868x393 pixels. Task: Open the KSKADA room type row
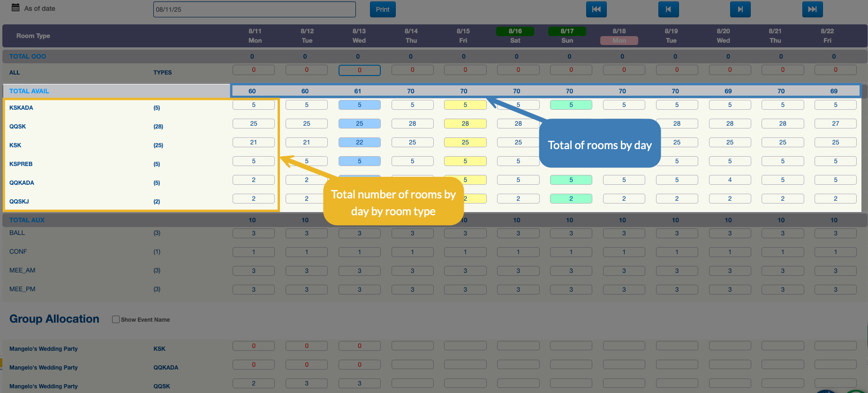tap(21, 108)
